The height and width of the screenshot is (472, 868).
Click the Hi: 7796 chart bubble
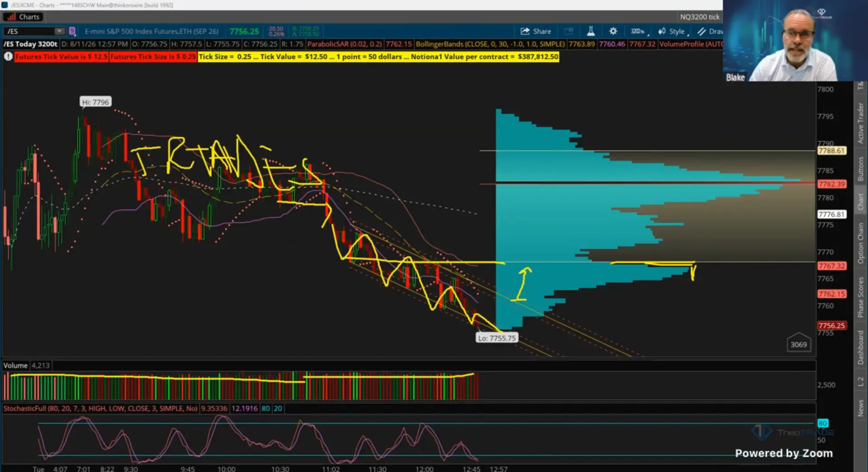pyautogui.click(x=95, y=102)
